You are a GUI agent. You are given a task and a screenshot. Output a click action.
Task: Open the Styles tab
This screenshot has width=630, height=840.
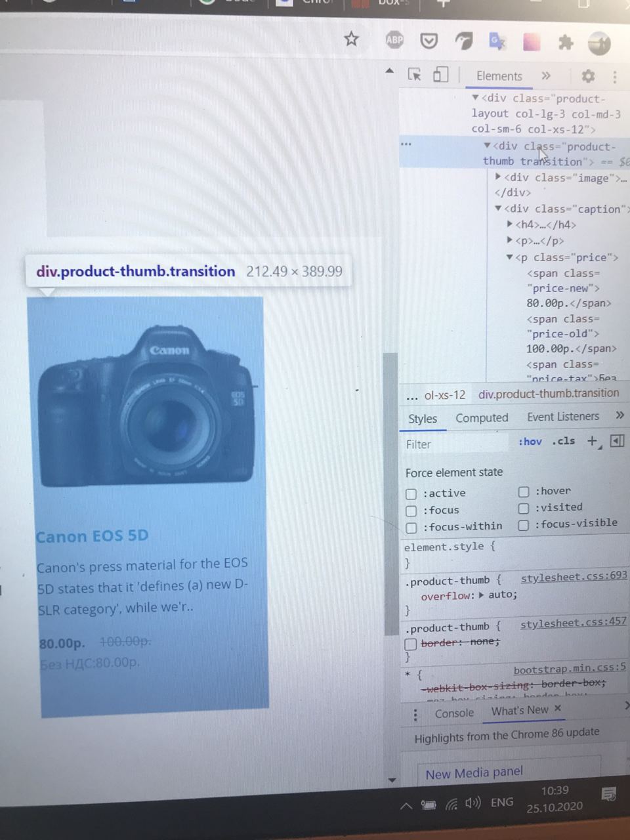pos(423,418)
